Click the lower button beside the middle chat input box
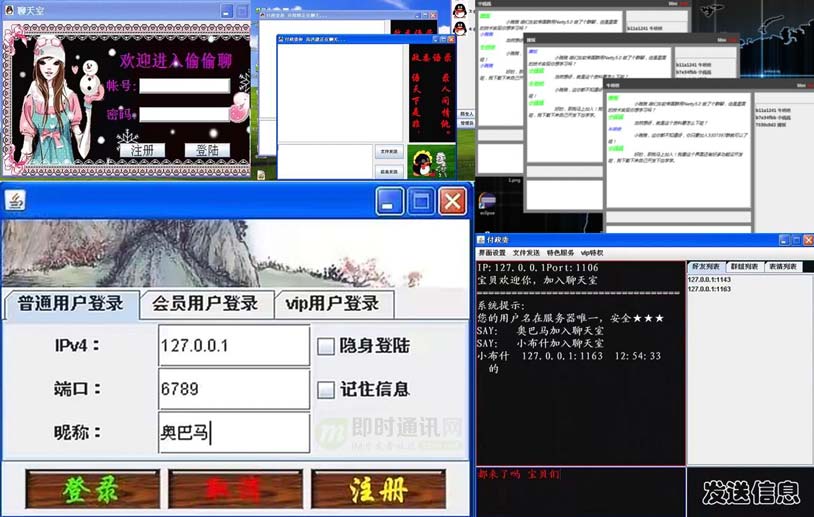 [x=389, y=171]
